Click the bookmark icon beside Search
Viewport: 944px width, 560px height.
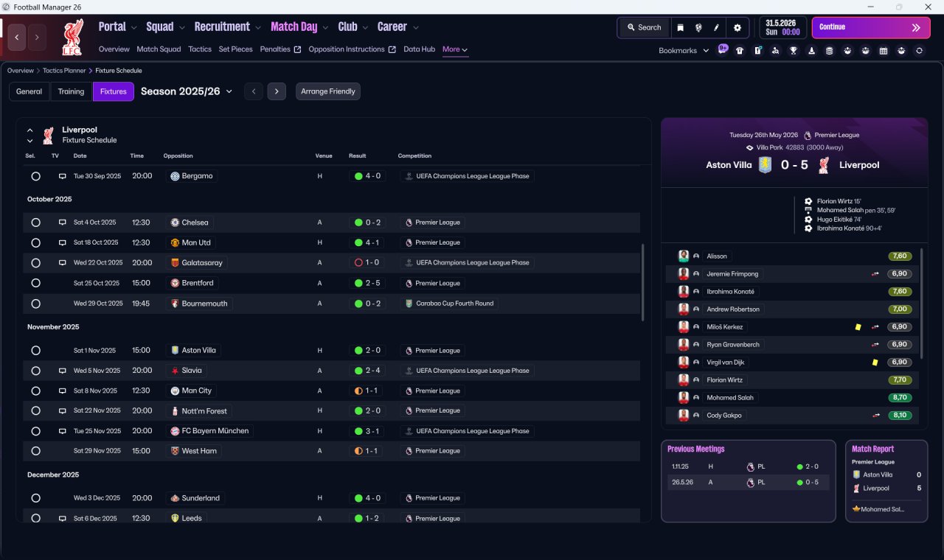click(x=680, y=27)
